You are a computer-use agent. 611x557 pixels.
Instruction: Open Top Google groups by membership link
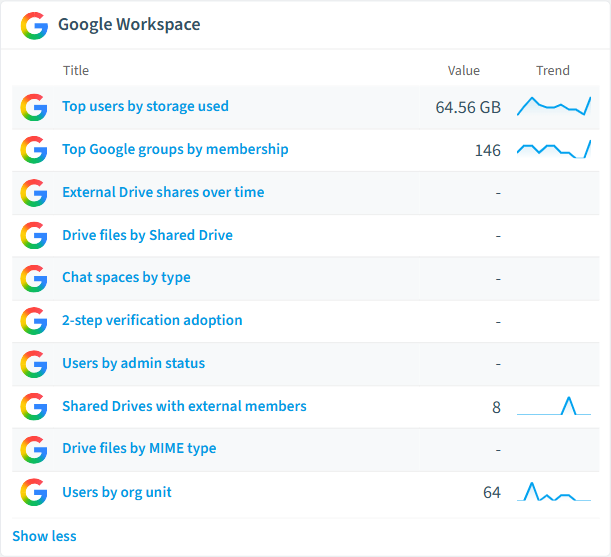point(175,149)
